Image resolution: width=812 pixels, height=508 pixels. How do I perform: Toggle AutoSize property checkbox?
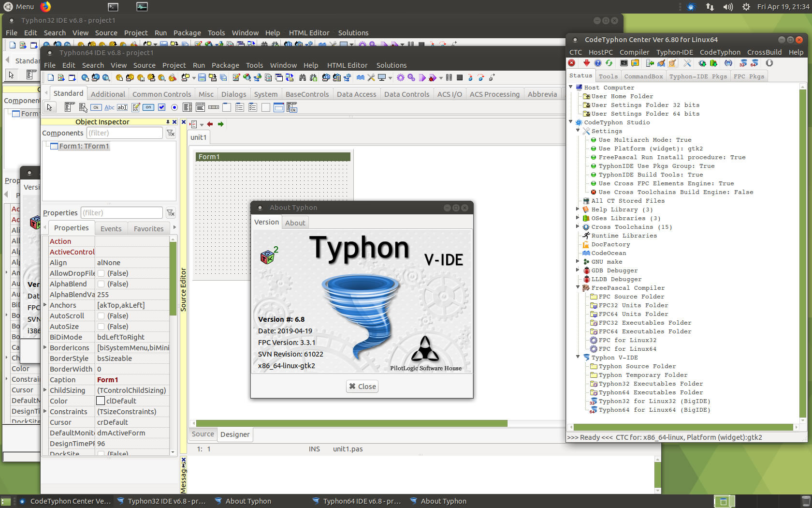point(101,327)
